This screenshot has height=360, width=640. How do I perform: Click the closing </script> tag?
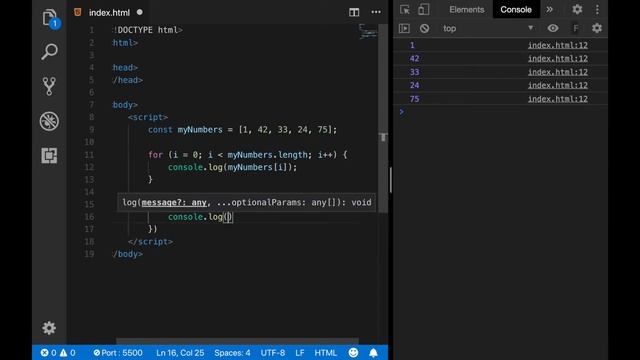150,242
